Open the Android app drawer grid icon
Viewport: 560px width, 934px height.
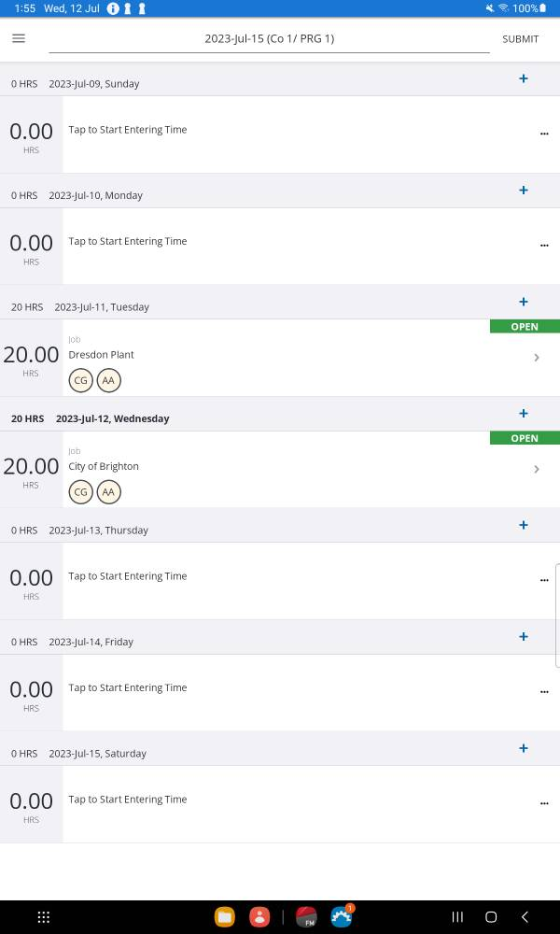point(43,917)
